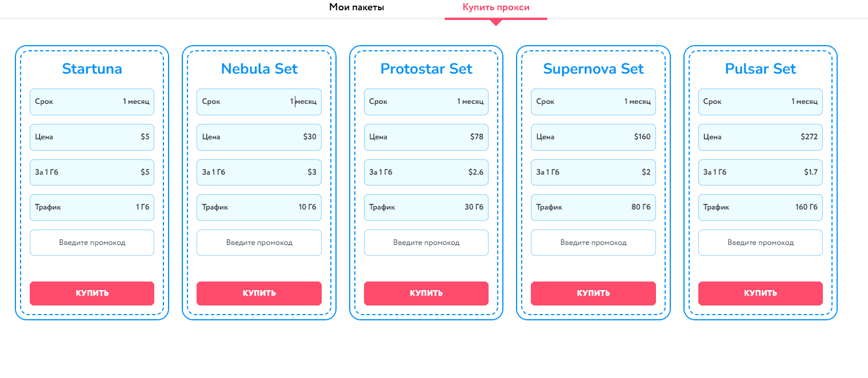Click the КУПИТЬ button on Startuna card

(91, 293)
